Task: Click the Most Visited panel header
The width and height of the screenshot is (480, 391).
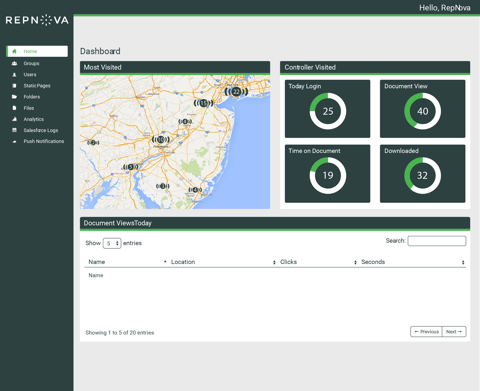Action: point(175,67)
